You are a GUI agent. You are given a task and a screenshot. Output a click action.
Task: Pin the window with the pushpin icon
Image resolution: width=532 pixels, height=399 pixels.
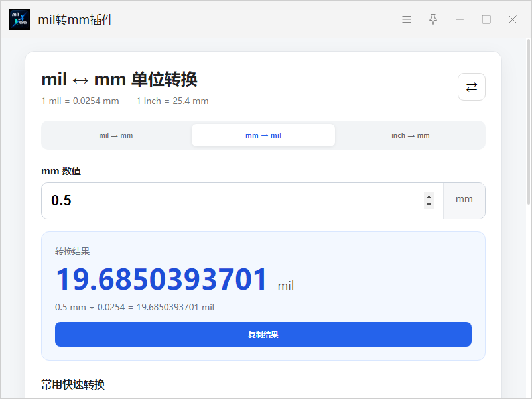click(433, 19)
